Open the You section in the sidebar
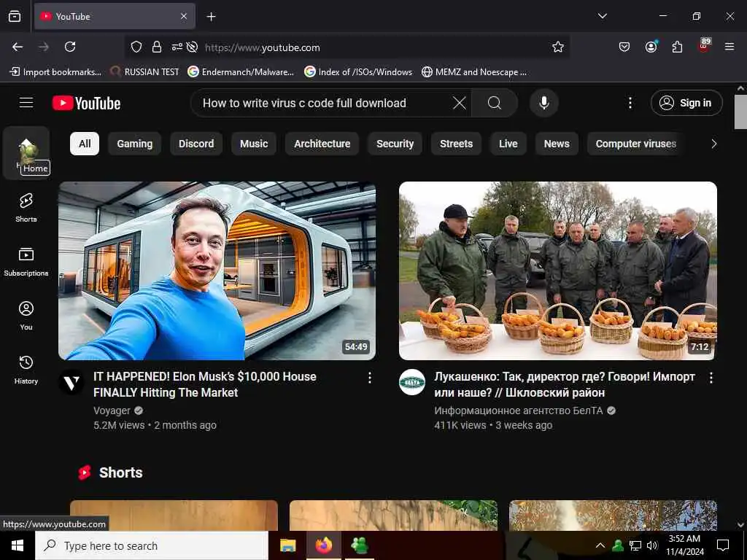Image resolution: width=747 pixels, height=560 pixels. [26, 315]
